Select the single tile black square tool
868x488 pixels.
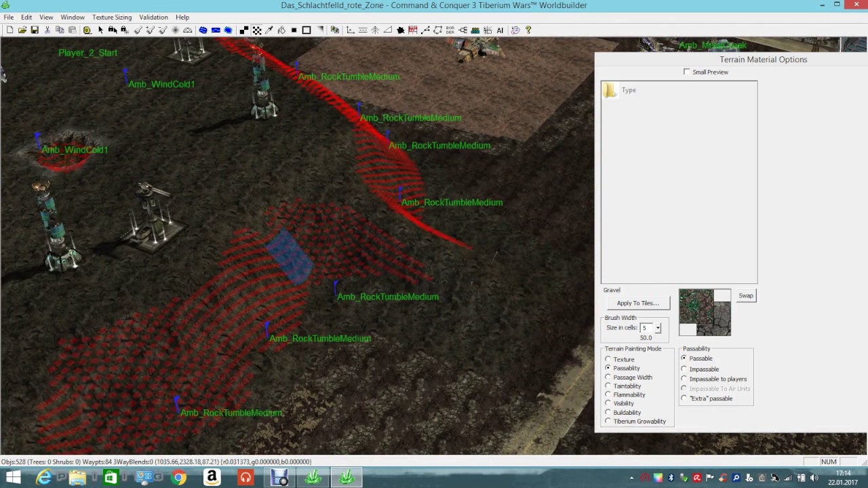tap(294, 30)
